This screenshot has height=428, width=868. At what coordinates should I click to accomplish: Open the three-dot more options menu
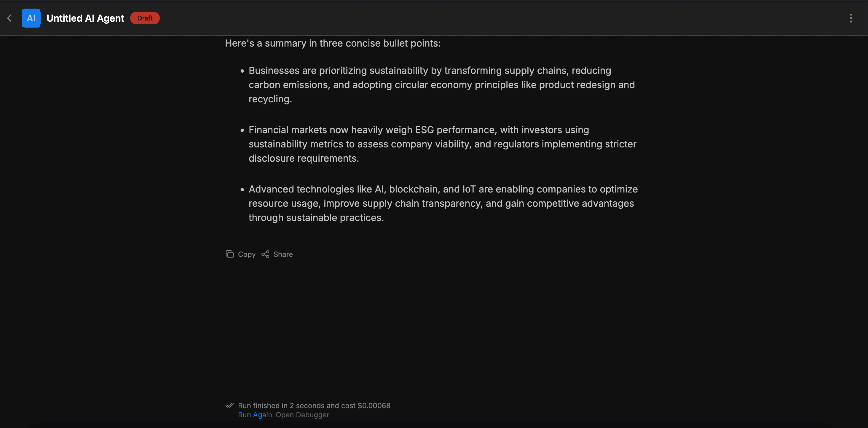851,18
